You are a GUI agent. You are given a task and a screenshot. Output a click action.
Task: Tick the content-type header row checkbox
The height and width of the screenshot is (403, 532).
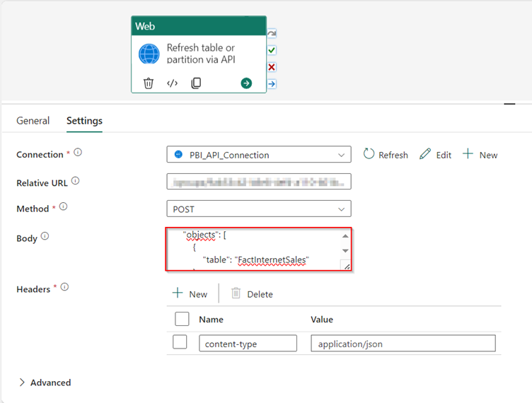coord(180,341)
